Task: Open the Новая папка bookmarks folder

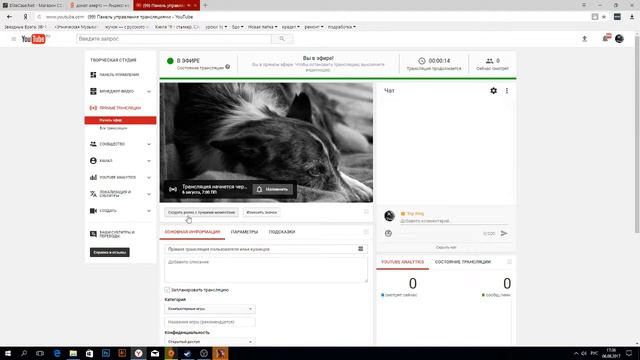Action: [x=262, y=27]
